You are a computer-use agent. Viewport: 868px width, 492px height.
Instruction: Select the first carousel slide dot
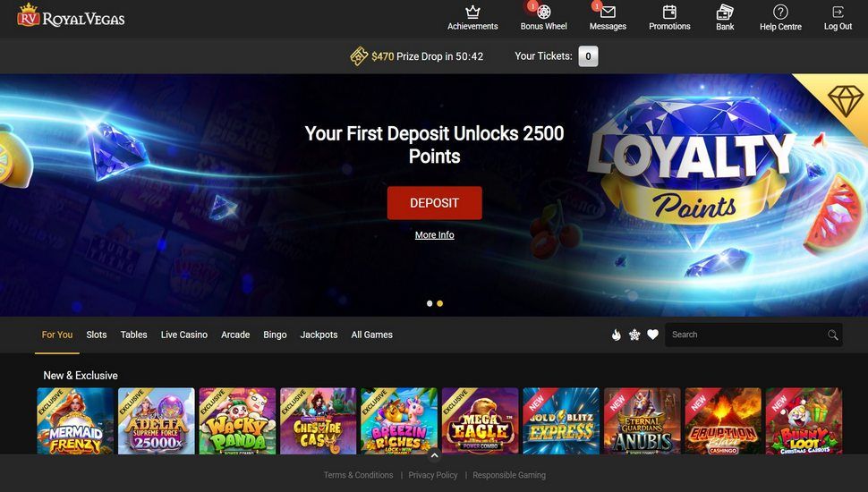point(430,303)
